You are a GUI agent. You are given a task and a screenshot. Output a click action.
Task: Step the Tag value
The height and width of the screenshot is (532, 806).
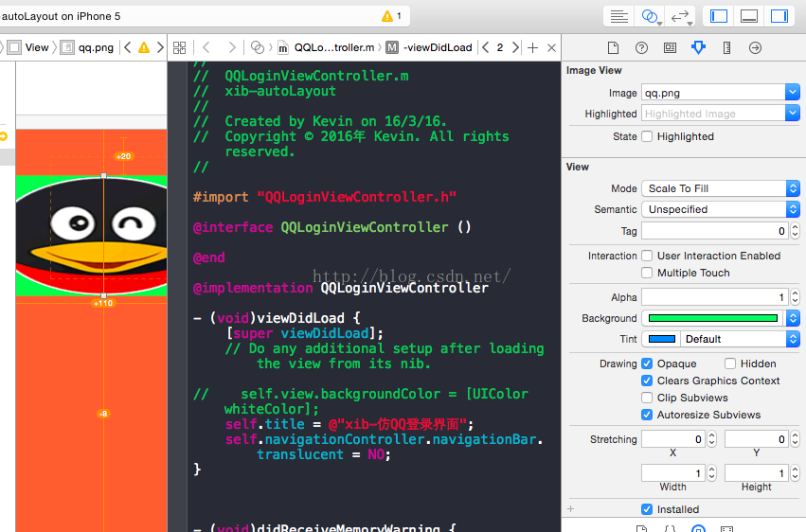coord(796,231)
